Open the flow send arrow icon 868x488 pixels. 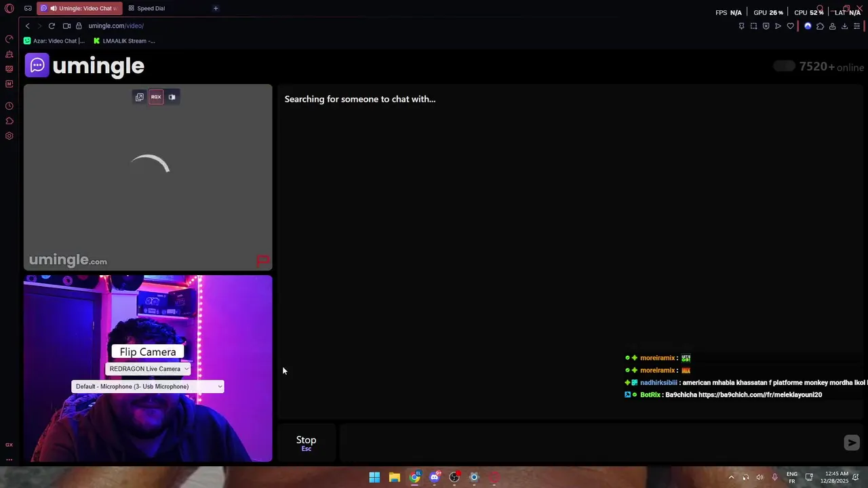pyautogui.click(x=778, y=26)
